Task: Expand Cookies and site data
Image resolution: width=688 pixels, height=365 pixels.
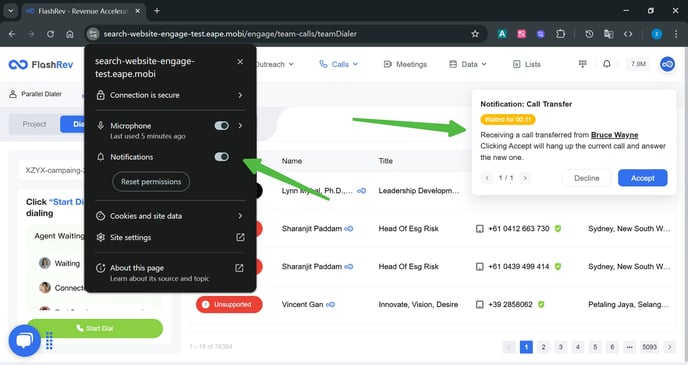Action: coord(170,216)
